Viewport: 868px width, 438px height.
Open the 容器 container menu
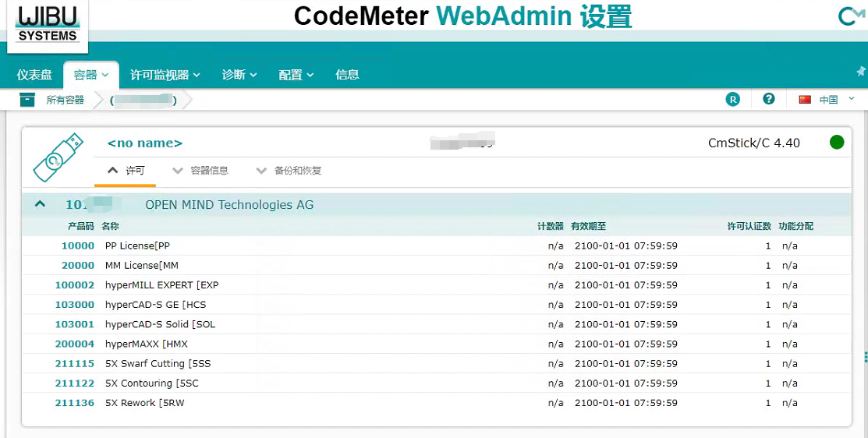point(91,75)
